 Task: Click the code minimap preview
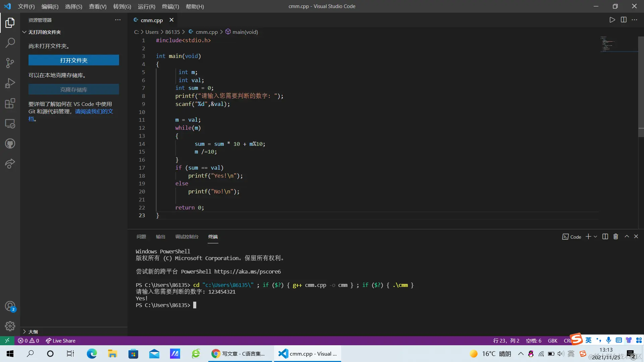(608, 44)
